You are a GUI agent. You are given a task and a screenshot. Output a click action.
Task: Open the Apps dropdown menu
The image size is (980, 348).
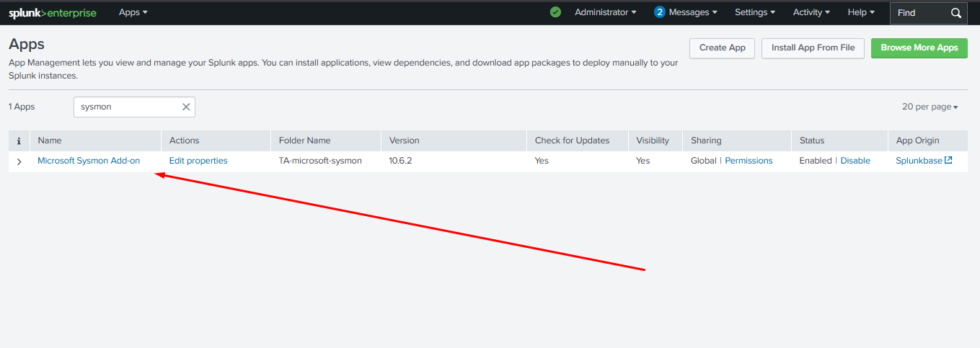[133, 12]
